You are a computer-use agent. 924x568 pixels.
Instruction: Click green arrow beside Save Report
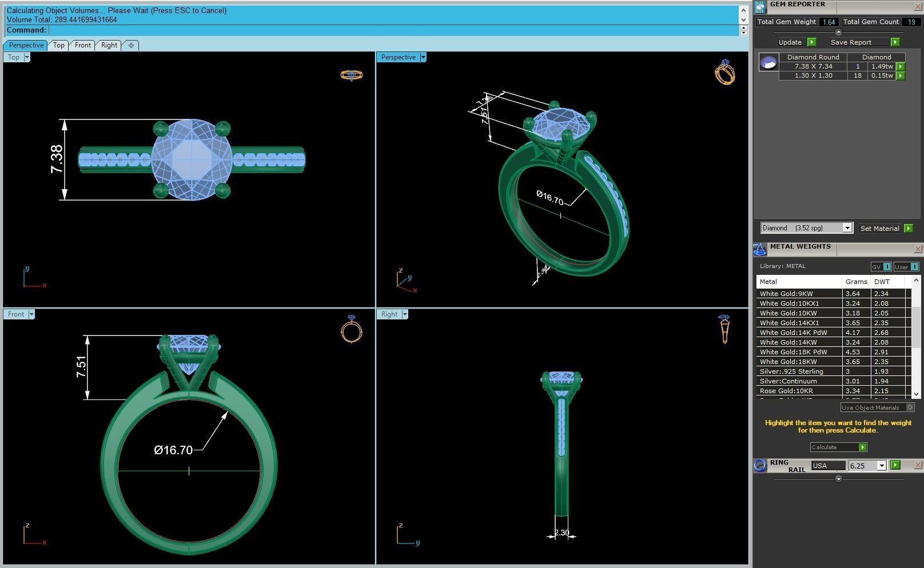coord(895,42)
